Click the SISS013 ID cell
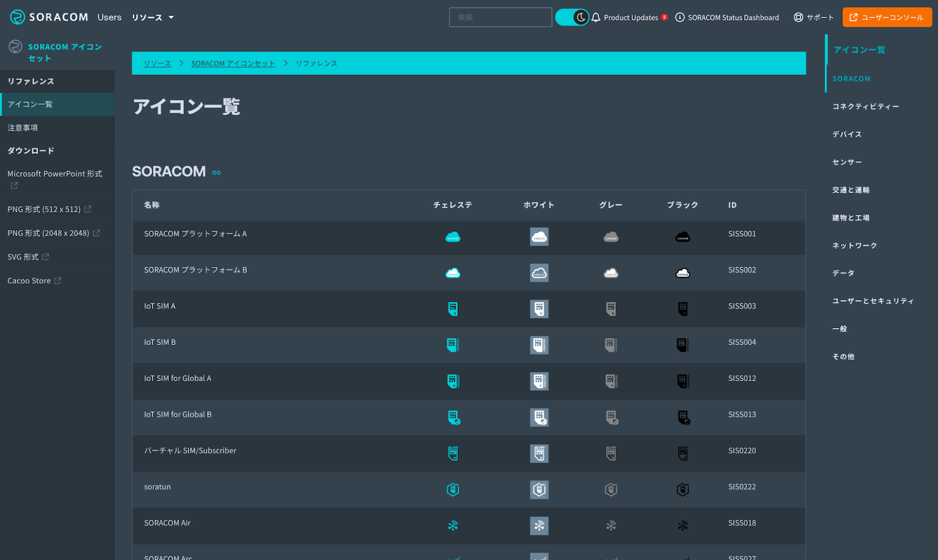This screenshot has height=560, width=938. 742,414
